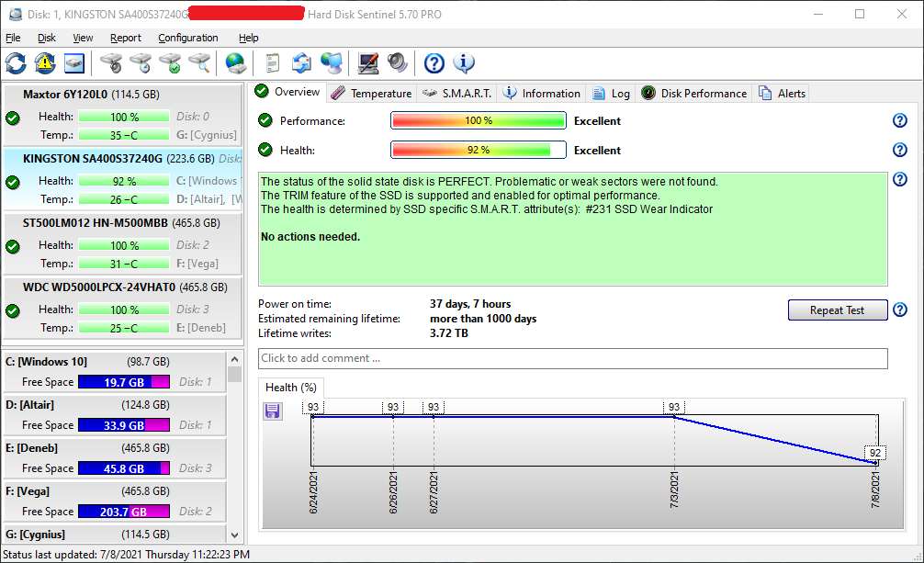This screenshot has width=924, height=563.
Task: Click the 203.7 GB free space bar
Action: pos(124,512)
